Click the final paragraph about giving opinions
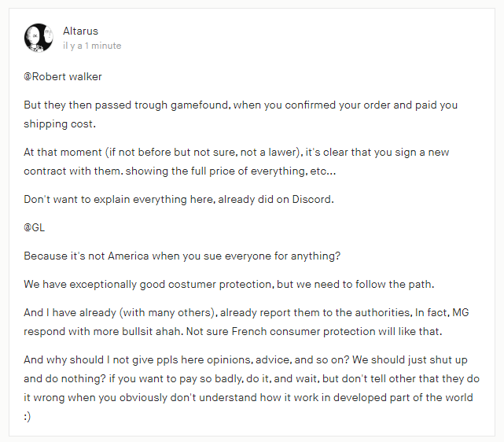This screenshot has height=442, width=504. (x=252, y=388)
